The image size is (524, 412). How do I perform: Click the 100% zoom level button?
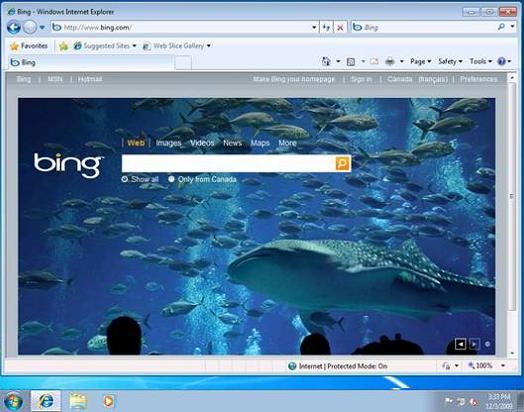481,366
